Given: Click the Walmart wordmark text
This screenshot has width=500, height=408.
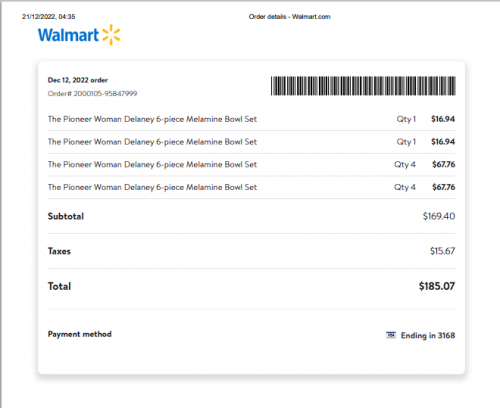Looking at the screenshot, I should point(68,35).
